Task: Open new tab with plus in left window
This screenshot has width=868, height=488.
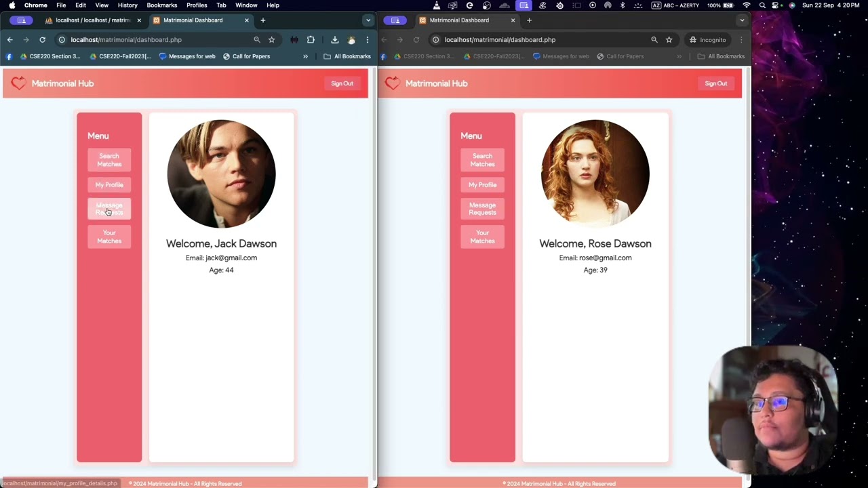Action: [x=263, y=20]
